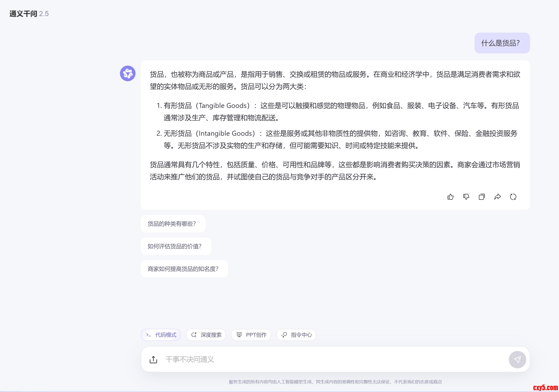Regenerate the answer with refresh icon
Viewport: 559px width, 392px height.
point(513,197)
